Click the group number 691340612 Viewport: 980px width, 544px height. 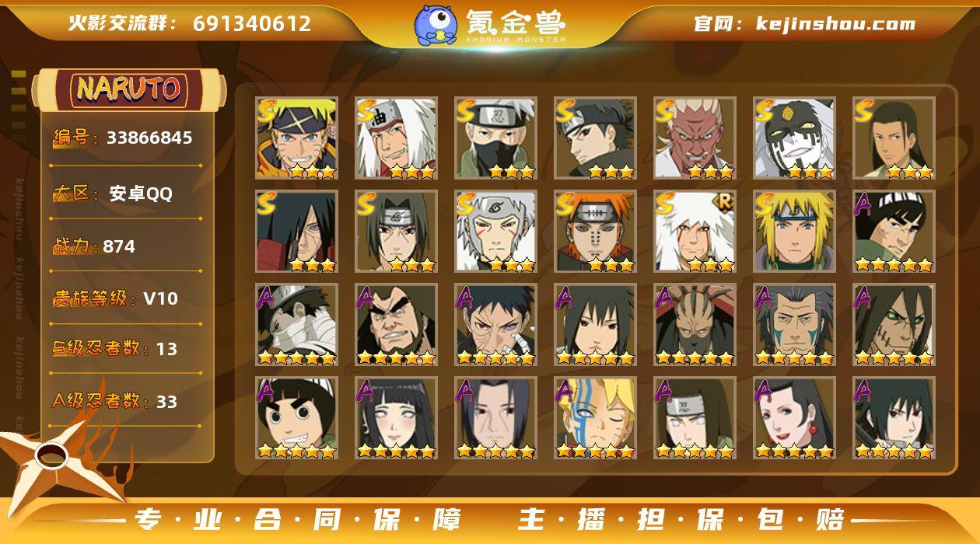pyautogui.click(x=252, y=23)
